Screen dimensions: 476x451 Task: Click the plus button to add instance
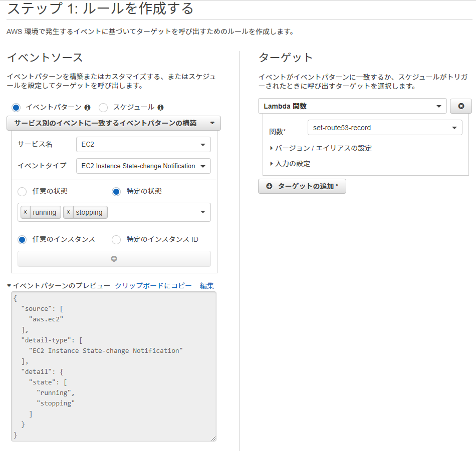(x=114, y=259)
